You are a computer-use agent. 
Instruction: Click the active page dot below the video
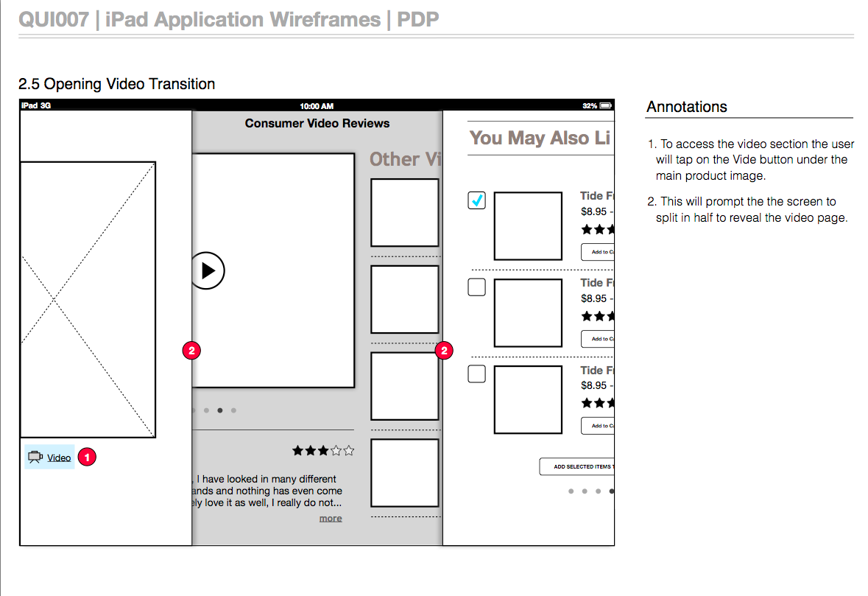(220, 410)
